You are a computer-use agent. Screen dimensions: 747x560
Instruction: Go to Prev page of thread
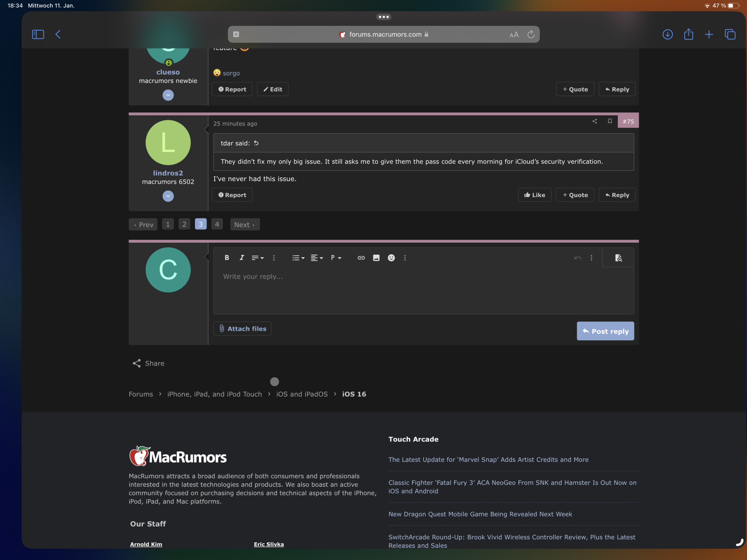[x=143, y=224]
